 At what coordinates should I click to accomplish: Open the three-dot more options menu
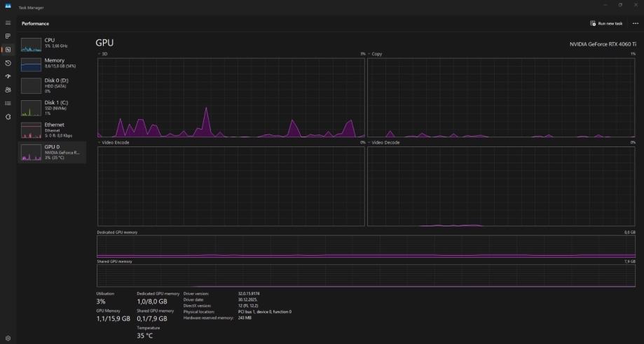[x=636, y=23]
